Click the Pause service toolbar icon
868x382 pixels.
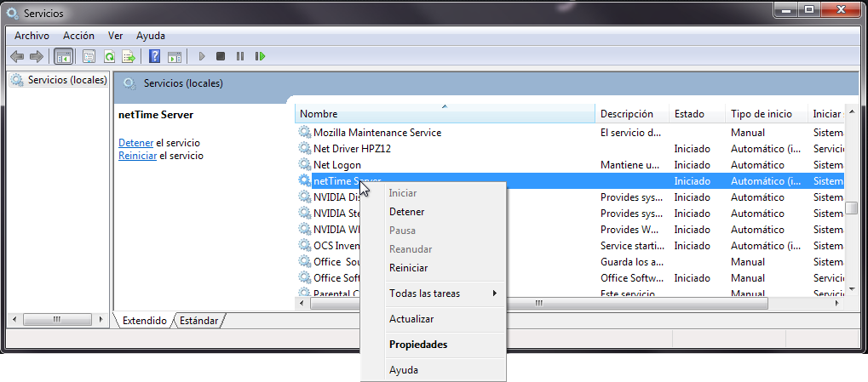pos(239,56)
